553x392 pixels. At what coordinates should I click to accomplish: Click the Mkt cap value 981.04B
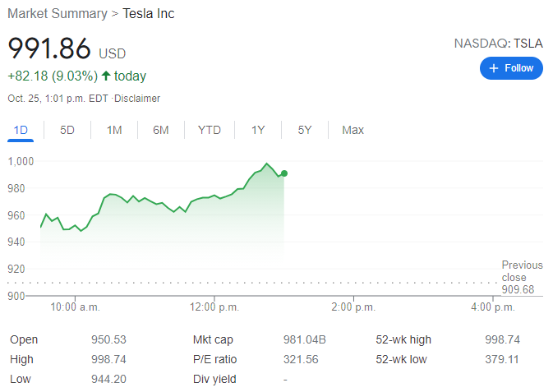click(x=305, y=339)
